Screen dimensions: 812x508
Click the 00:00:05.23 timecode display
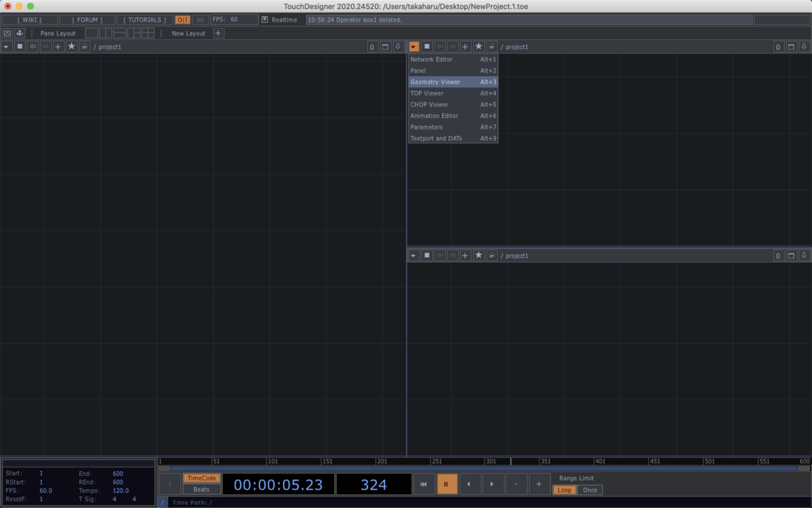[278, 484]
